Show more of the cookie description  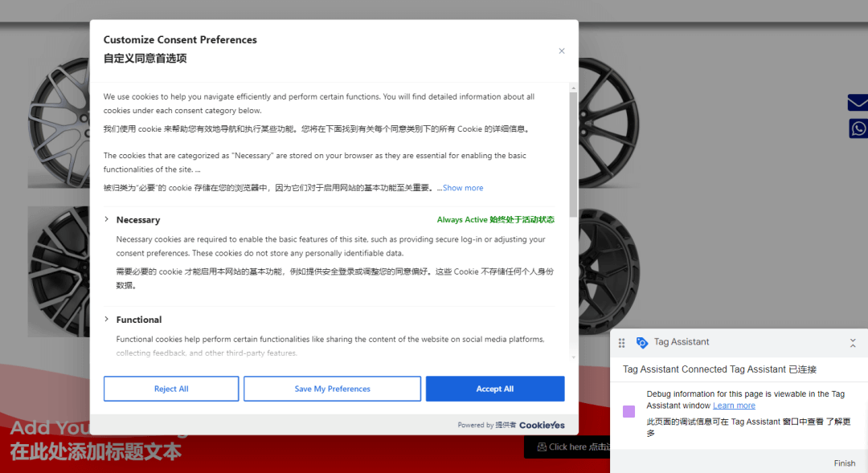pyautogui.click(x=463, y=188)
